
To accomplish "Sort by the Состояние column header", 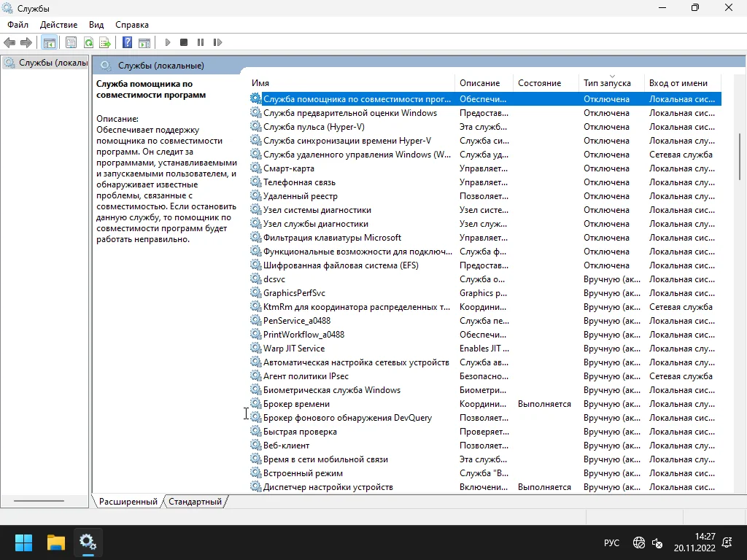I will point(539,83).
